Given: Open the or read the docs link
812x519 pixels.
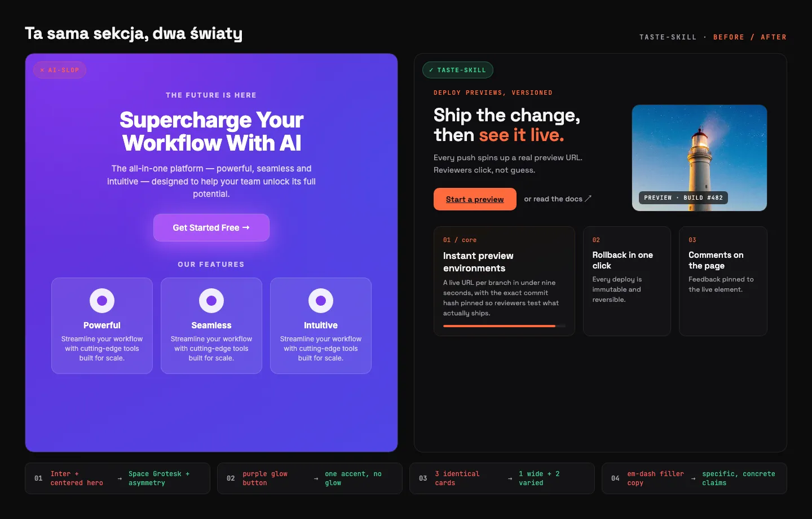Looking at the screenshot, I should pyautogui.click(x=558, y=199).
